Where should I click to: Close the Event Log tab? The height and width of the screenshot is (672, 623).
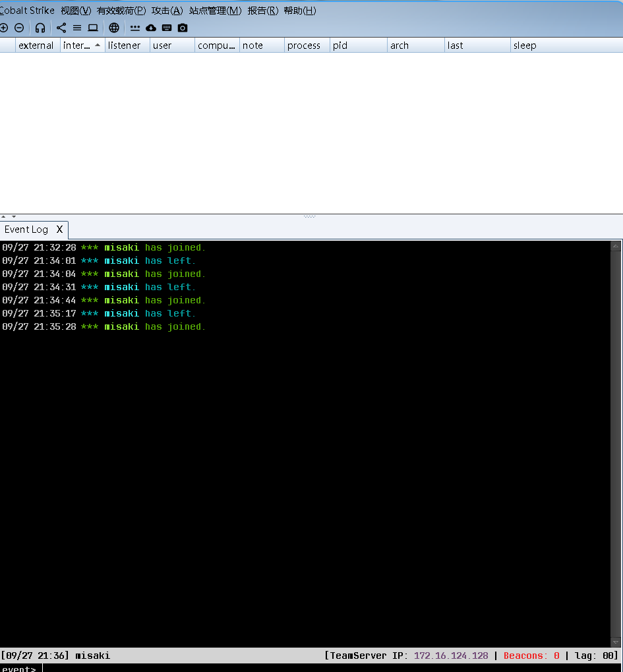(x=59, y=229)
